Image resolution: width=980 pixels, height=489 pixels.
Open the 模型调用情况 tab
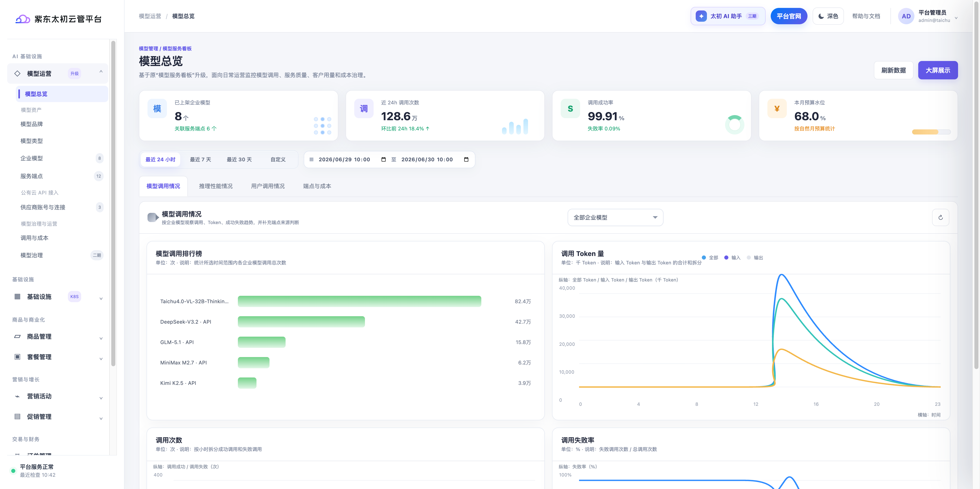click(x=163, y=186)
